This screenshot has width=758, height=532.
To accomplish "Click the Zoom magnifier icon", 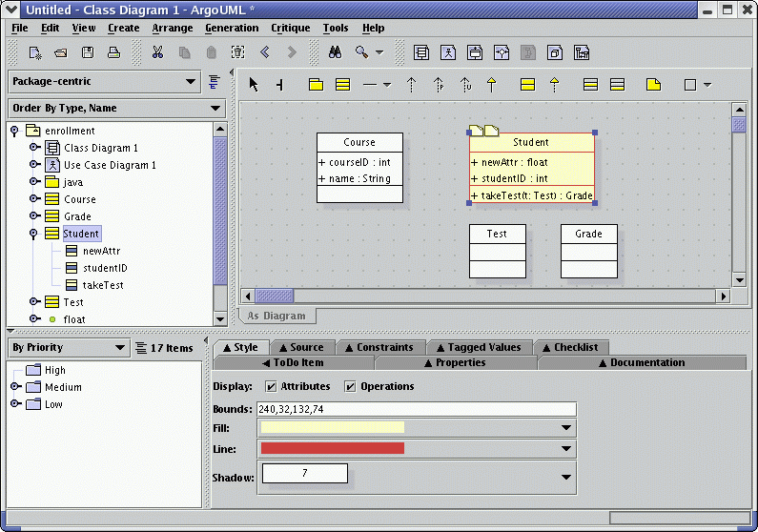I will 361,52.
